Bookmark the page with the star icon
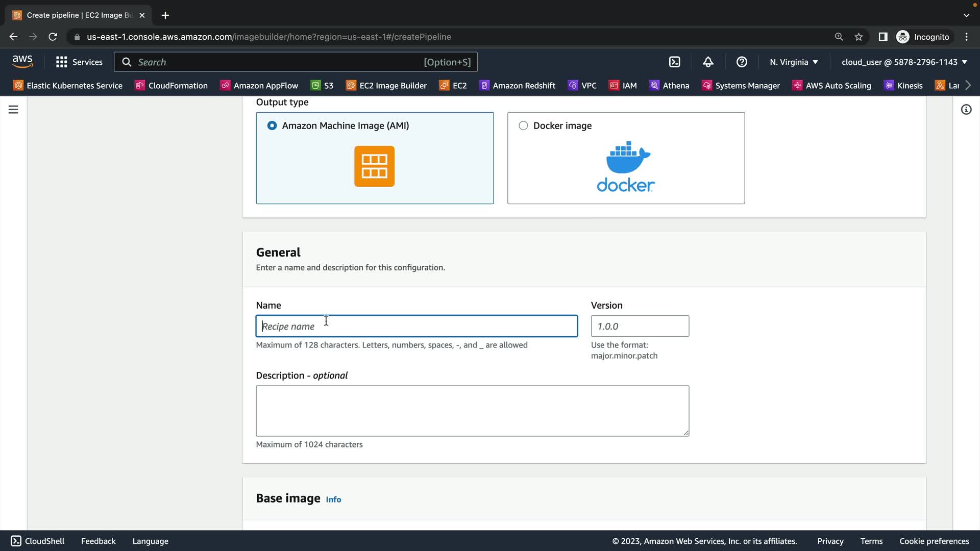The height and width of the screenshot is (551, 980). coord(859,37)
